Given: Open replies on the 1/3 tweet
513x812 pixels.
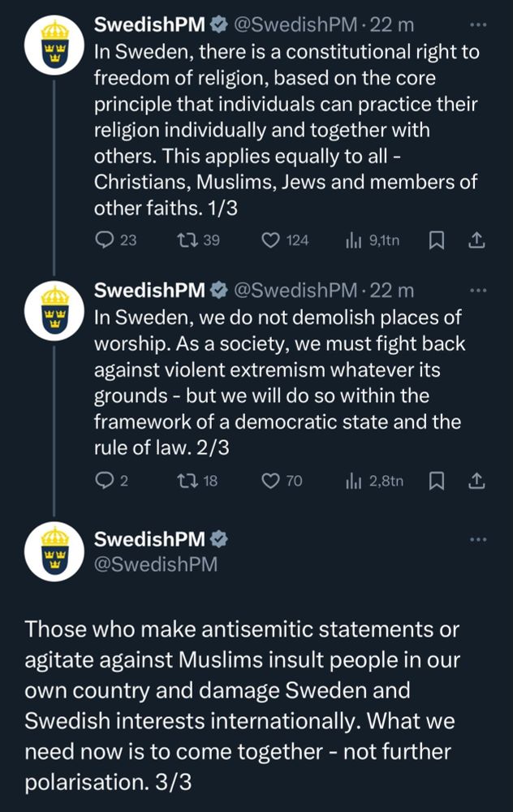Looking at the screenshot, I should (x=116, y=240).
